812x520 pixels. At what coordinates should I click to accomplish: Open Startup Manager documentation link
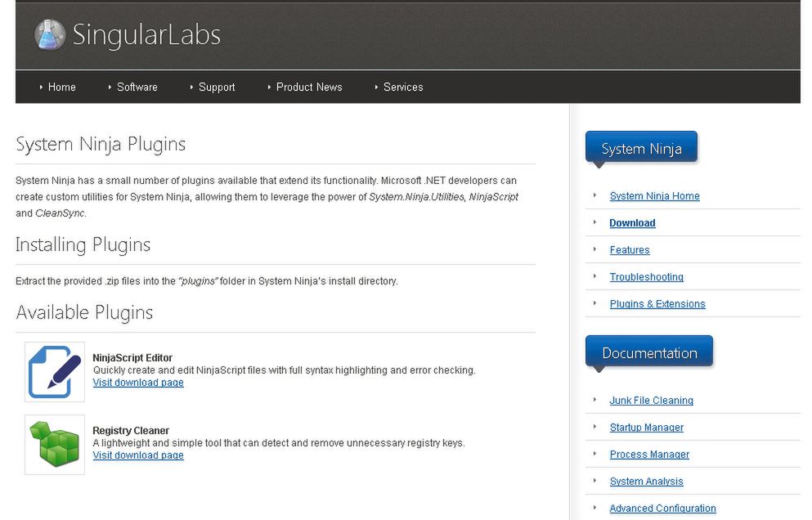646,428
